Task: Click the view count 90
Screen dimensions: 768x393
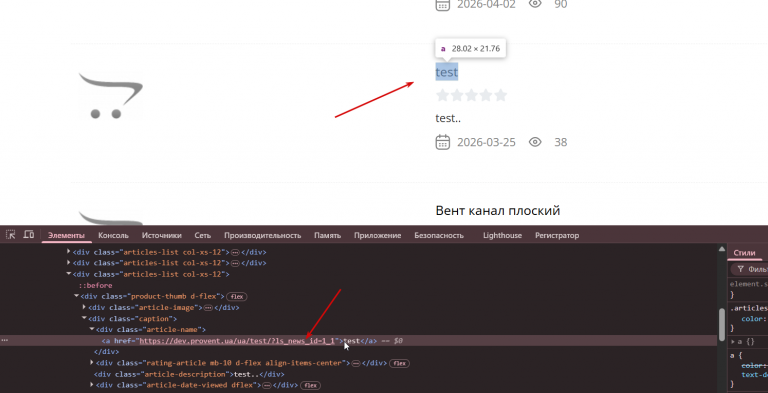Action: (x=561, y=4)
